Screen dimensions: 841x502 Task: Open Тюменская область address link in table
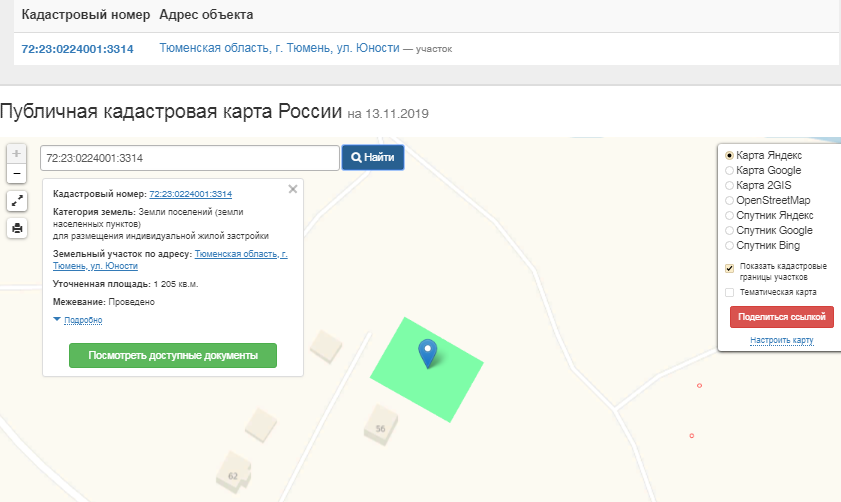point(279,48)
